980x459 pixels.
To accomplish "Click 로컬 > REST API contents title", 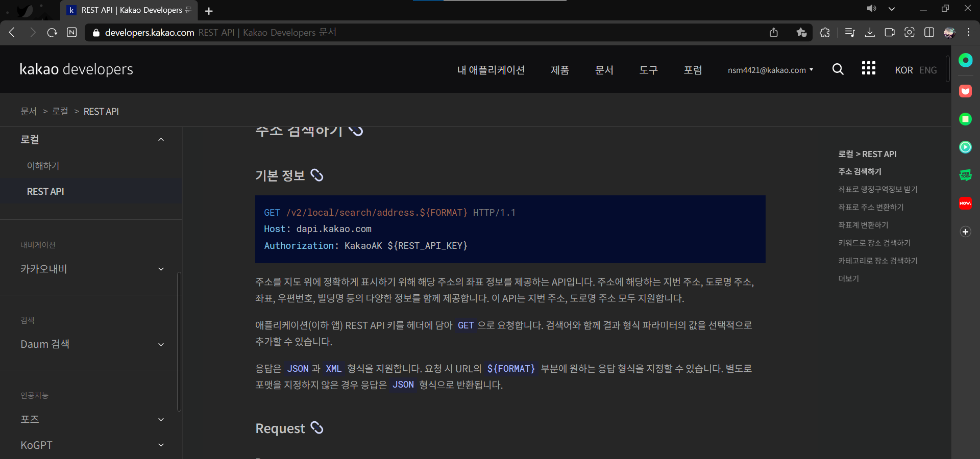I will tap(867, 154).
